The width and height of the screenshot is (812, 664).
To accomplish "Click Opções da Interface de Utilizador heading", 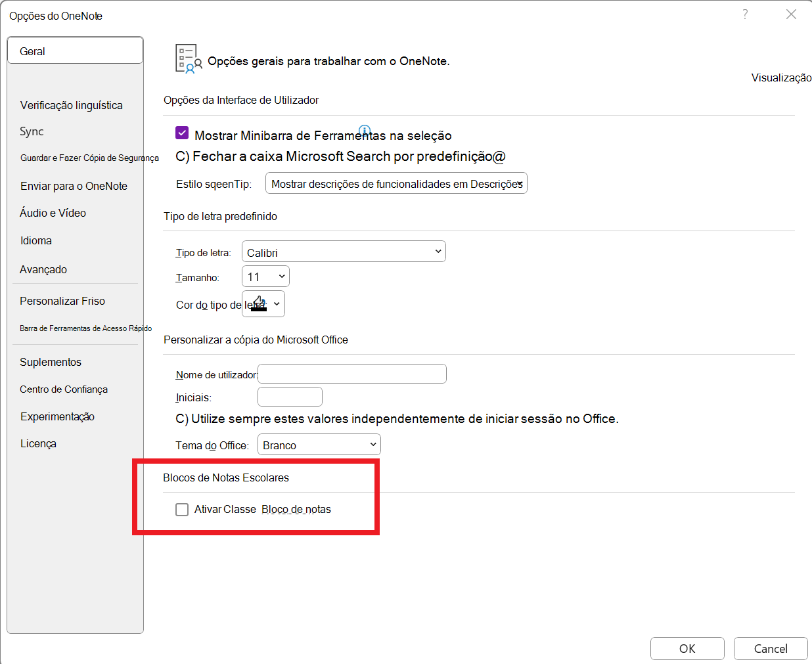I will tap(241, 100).
